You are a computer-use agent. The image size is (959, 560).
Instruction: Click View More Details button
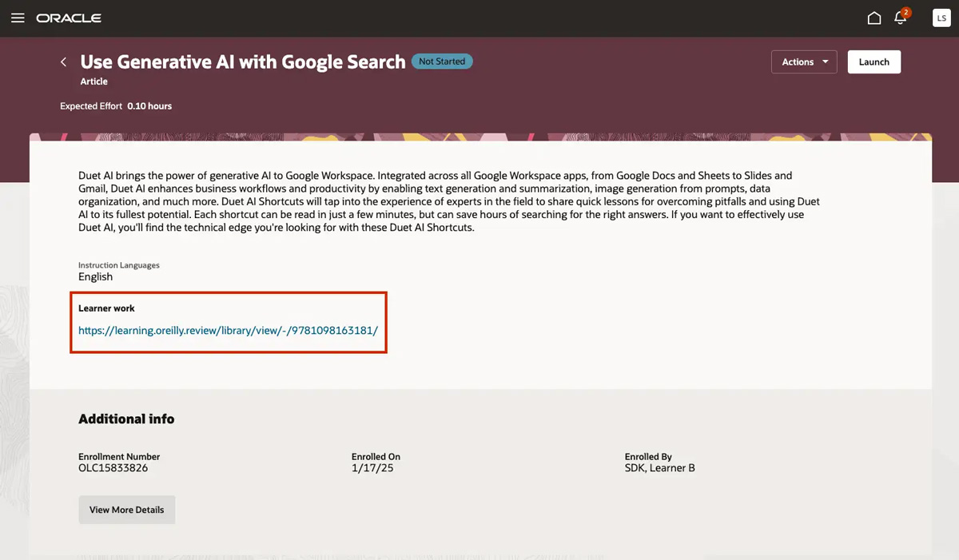click(127, 510)
